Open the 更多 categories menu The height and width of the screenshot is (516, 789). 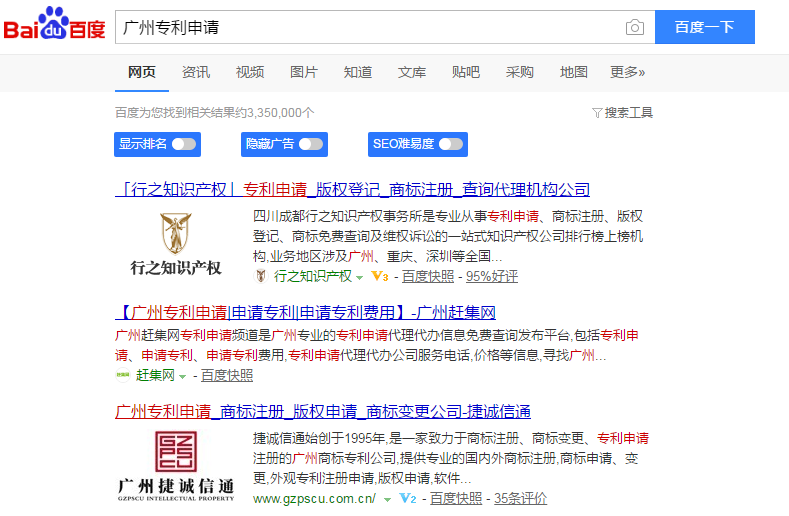627,72
